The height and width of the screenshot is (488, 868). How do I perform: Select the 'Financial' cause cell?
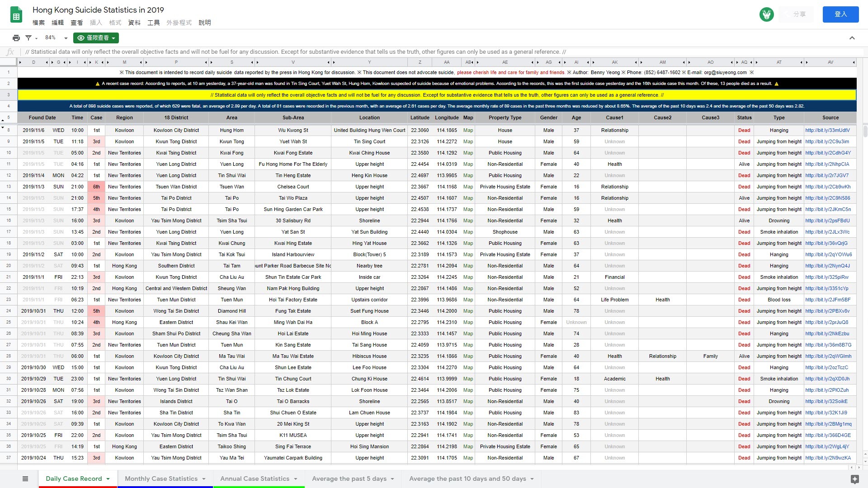tap(615, 277)
